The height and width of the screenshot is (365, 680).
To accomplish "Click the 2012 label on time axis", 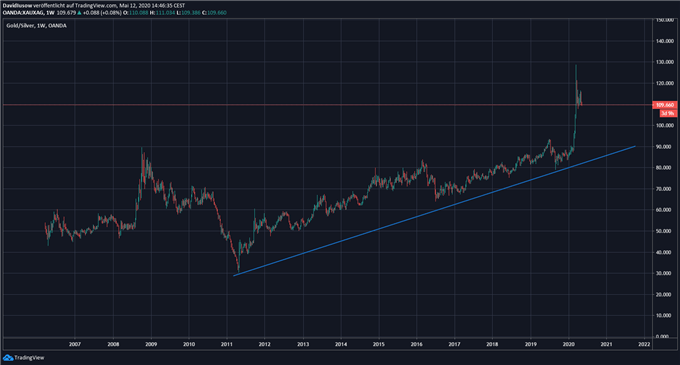I will (265, 344).
